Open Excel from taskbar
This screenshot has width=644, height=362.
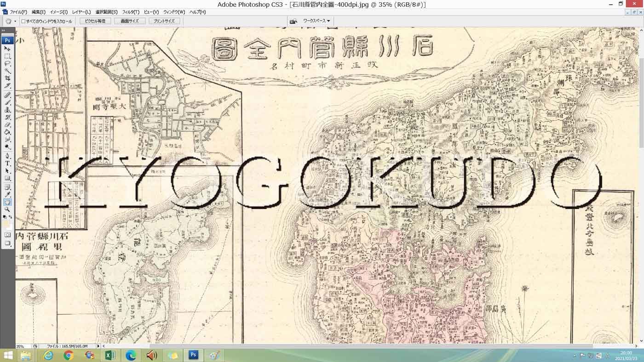tap(110, 355)
